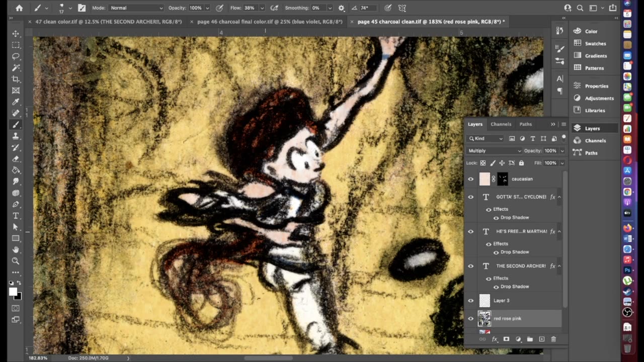Switch to page 46 charcoal final color document

click(270, 22)
